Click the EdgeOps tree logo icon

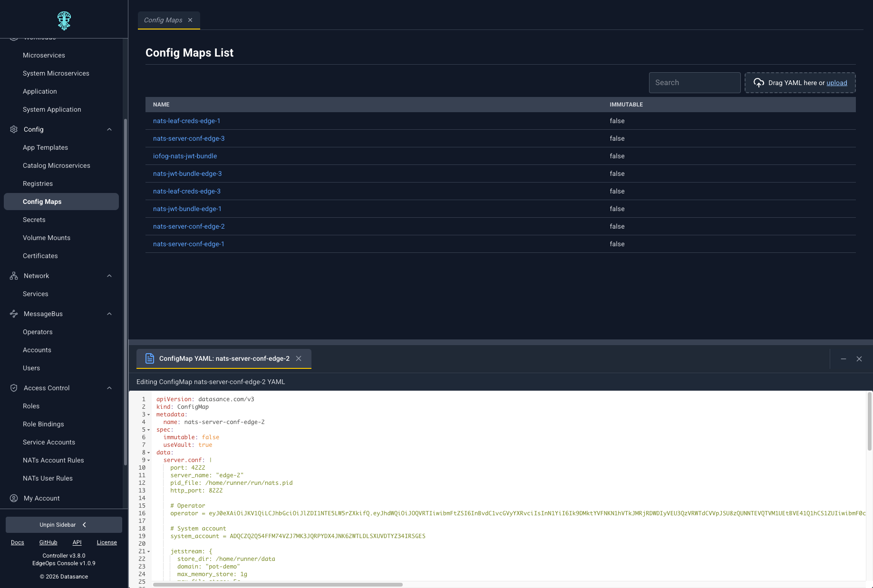(x=64, y=20)
